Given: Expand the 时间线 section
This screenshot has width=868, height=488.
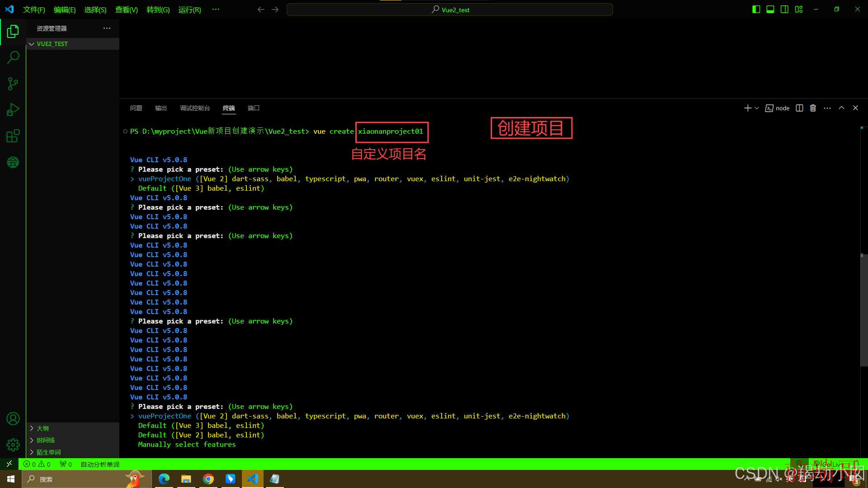Looking at the screenshot, I should tap(72, 440).
